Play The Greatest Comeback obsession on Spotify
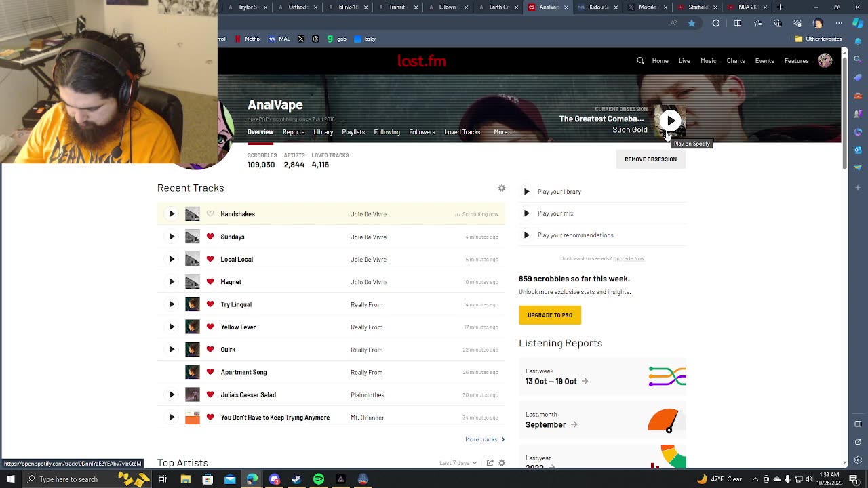Viewport: 868px width, 488px height. (x=670, y=121)
